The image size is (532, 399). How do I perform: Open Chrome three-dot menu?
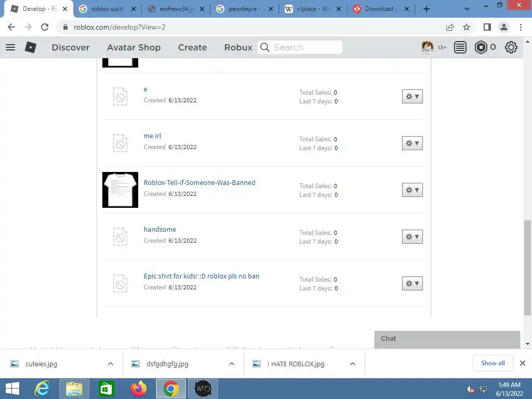click(521, 27)
